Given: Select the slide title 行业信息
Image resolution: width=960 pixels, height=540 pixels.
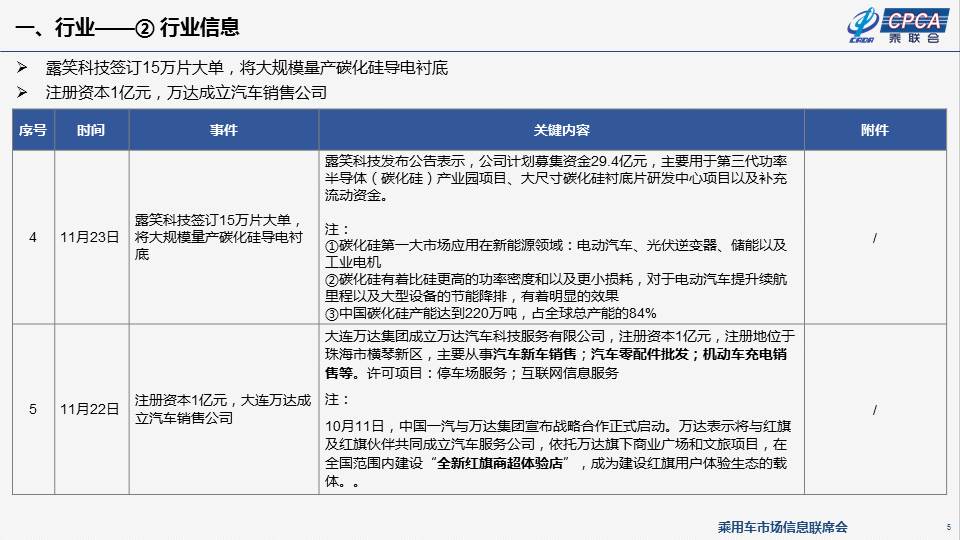Looking at the screenshot, I should [200, 28].
